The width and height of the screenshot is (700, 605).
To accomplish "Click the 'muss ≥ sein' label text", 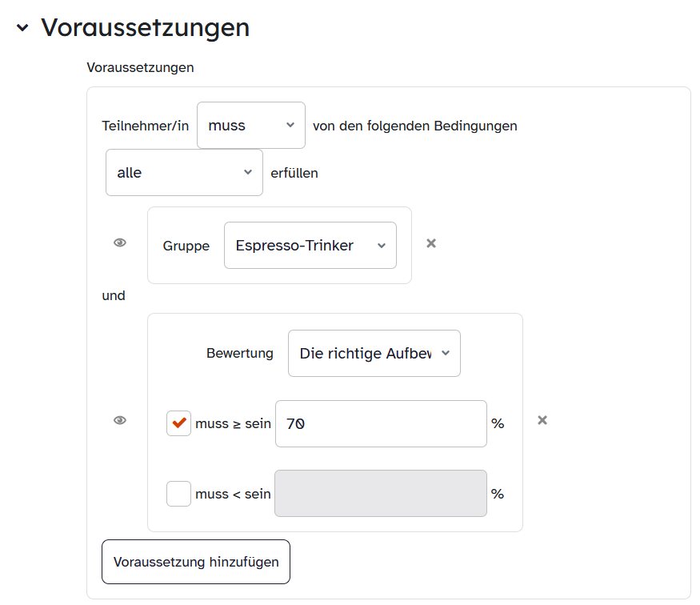I will [x=233, y=424].
